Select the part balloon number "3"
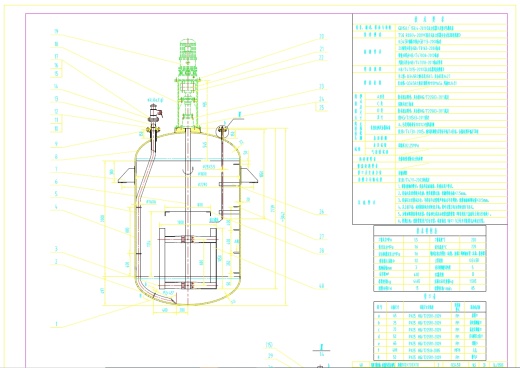 point(56,249)
